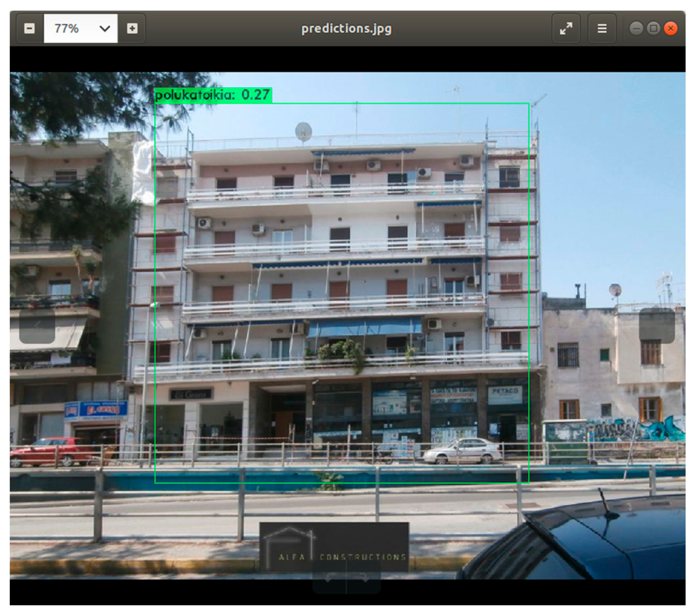Go to previous image overlay arrow
Viewport: 696px width, 616px height.
coord(37,325)
